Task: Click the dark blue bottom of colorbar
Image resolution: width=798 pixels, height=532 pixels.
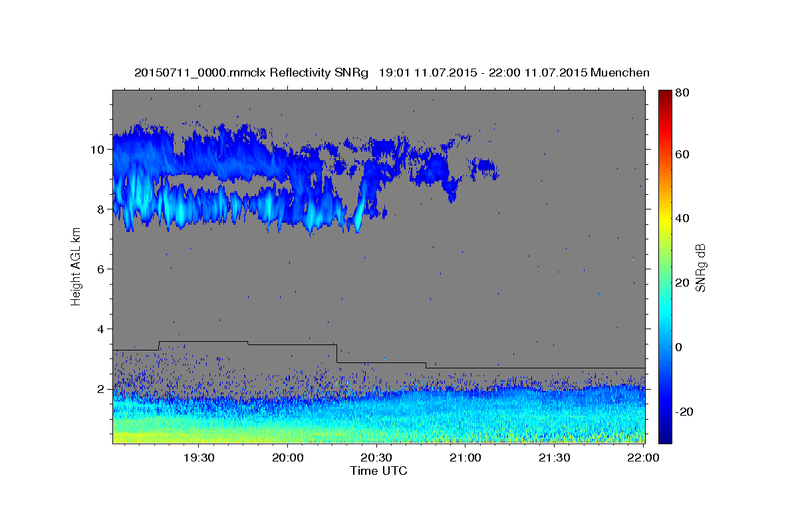Action: 664,436
